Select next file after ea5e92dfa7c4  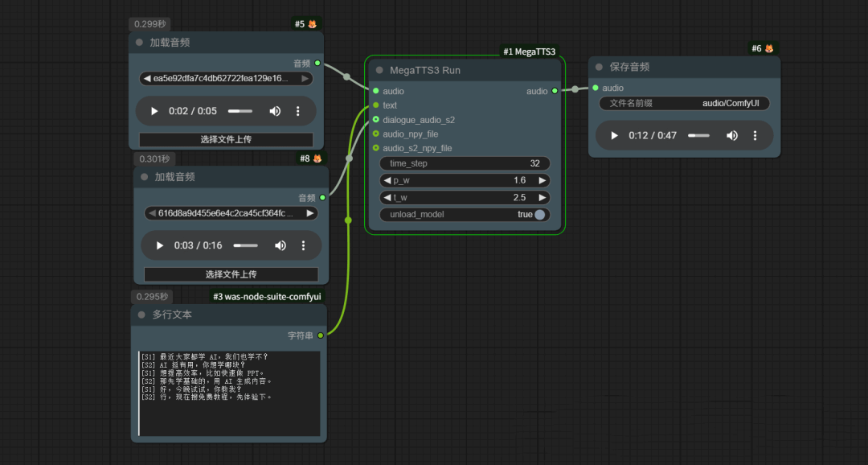305,79
